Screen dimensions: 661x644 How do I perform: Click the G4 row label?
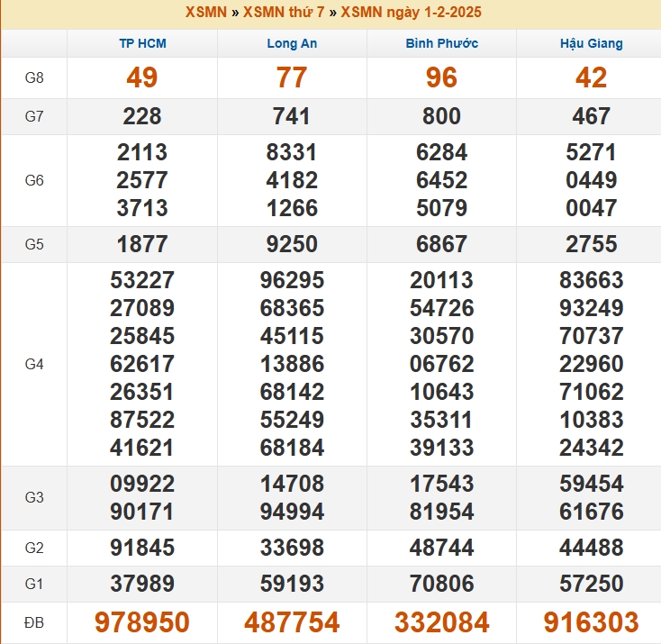[34, 364]
